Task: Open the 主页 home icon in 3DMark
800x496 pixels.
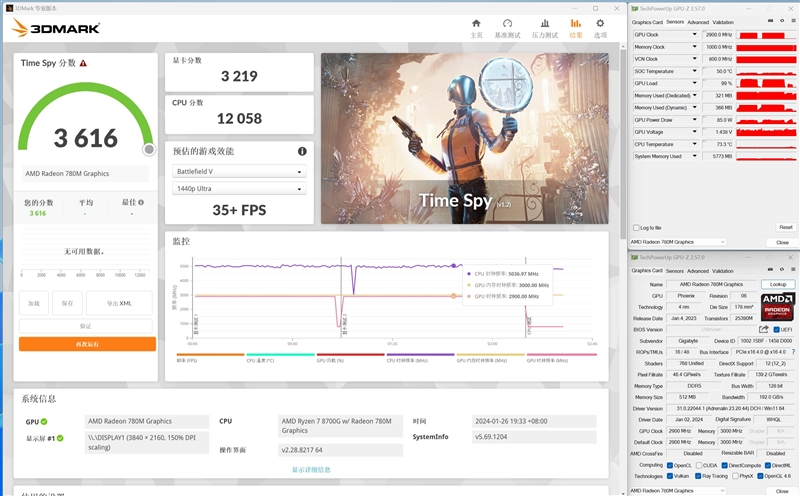Action: [476, 23]
